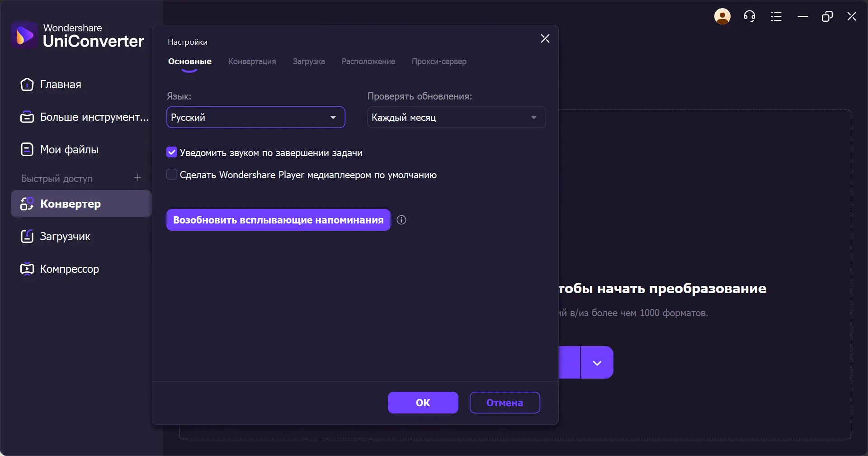868x456 pixels.
Task: Close the UniConverter main window
Action: (x=852, y=17)
